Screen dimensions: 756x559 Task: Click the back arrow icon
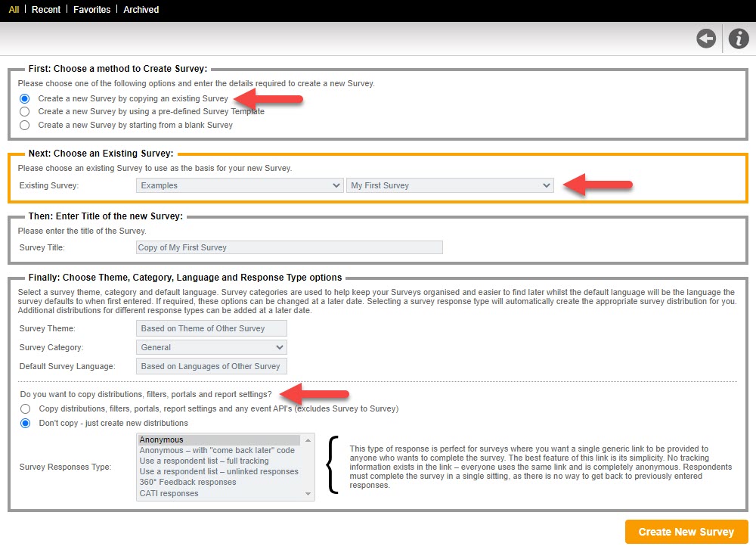706,39
